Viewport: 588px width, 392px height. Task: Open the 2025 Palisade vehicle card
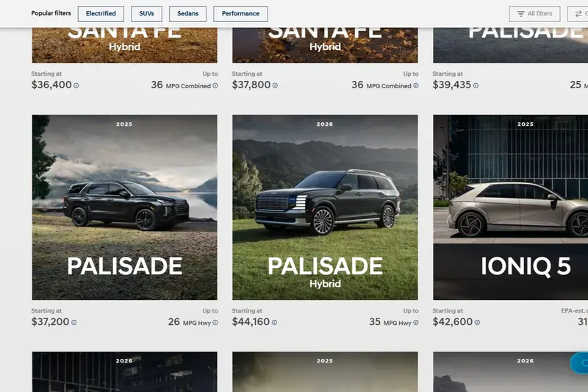pos(124,207)
